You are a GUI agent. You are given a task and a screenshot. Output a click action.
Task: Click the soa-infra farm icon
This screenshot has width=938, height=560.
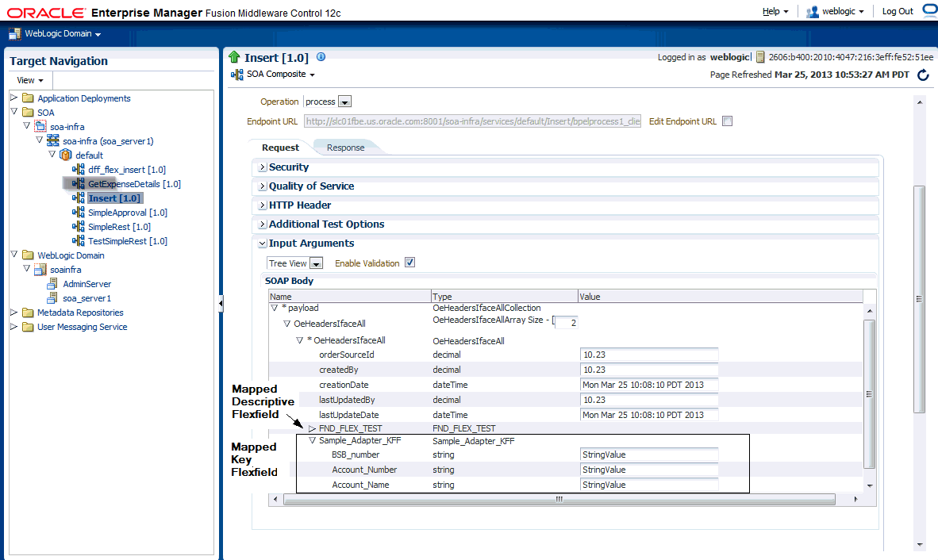pos(40,126)
